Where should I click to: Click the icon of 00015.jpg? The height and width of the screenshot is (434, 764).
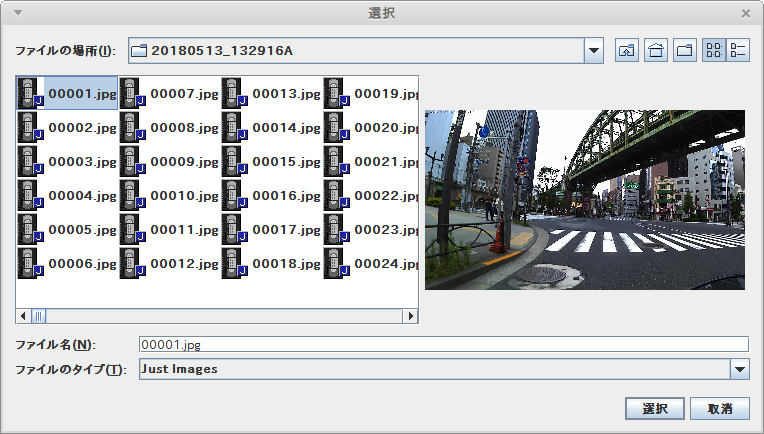coord(235,161)
